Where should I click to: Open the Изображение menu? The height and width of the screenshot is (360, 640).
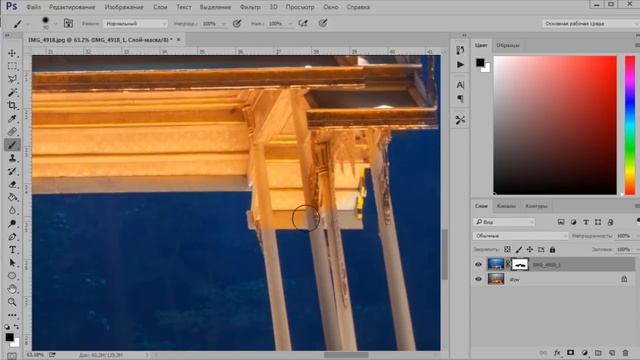(124, 7)
